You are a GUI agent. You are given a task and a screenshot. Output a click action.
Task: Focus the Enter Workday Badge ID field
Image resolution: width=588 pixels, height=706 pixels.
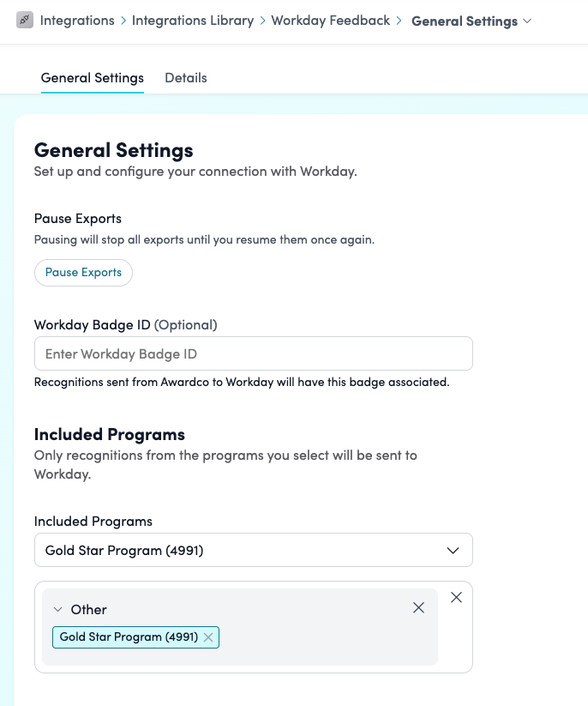(x=253, y=354)
